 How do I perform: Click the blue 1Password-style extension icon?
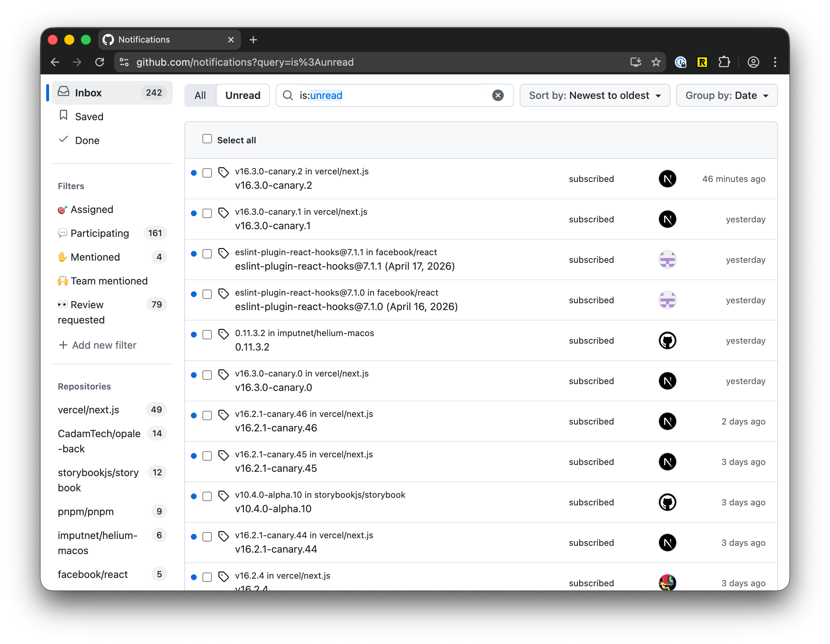point(680,62)
